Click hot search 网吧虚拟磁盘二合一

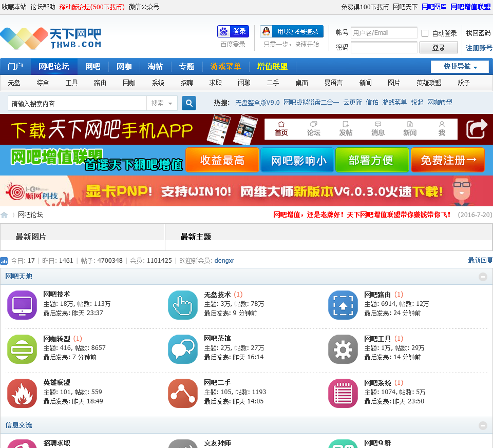pos(311,103)
